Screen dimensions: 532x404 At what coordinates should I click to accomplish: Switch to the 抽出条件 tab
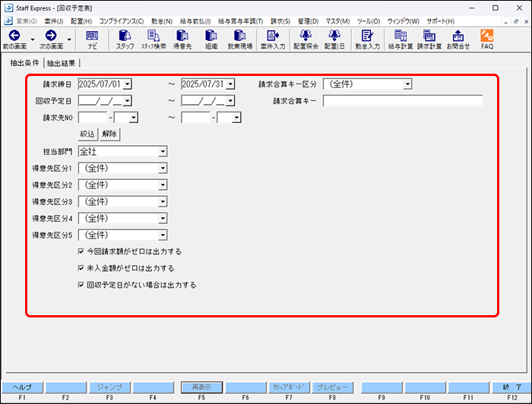coord(25,63)
